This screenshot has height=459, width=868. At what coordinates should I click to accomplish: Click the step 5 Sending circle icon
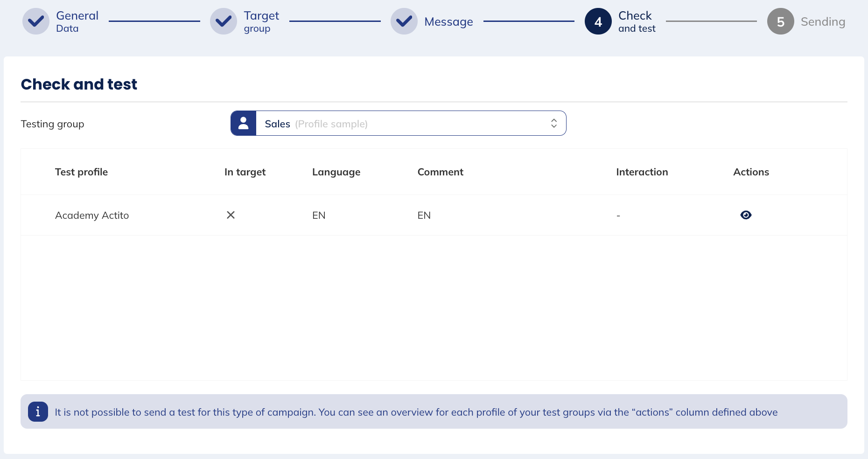click(780, 21)
